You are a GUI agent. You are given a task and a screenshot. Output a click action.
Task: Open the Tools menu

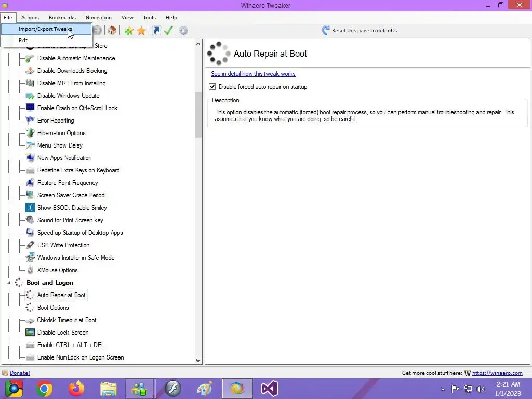(149, 17)
